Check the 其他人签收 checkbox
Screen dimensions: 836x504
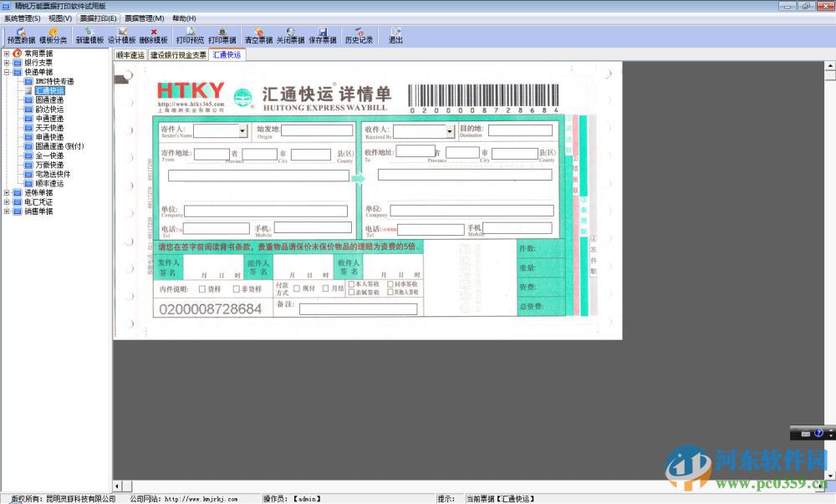coord(390,293)
